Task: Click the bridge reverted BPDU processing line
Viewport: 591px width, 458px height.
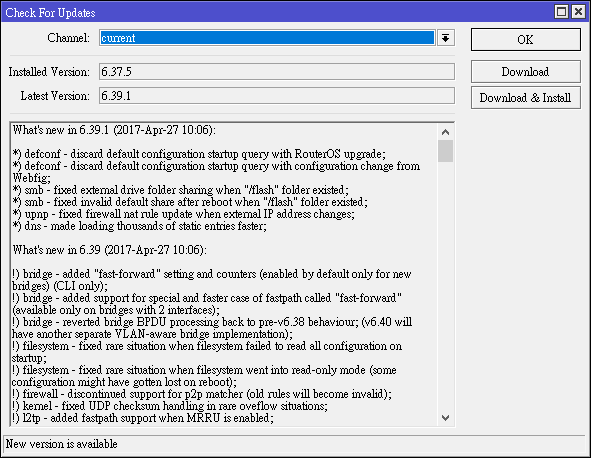Action: click(212, 328)
